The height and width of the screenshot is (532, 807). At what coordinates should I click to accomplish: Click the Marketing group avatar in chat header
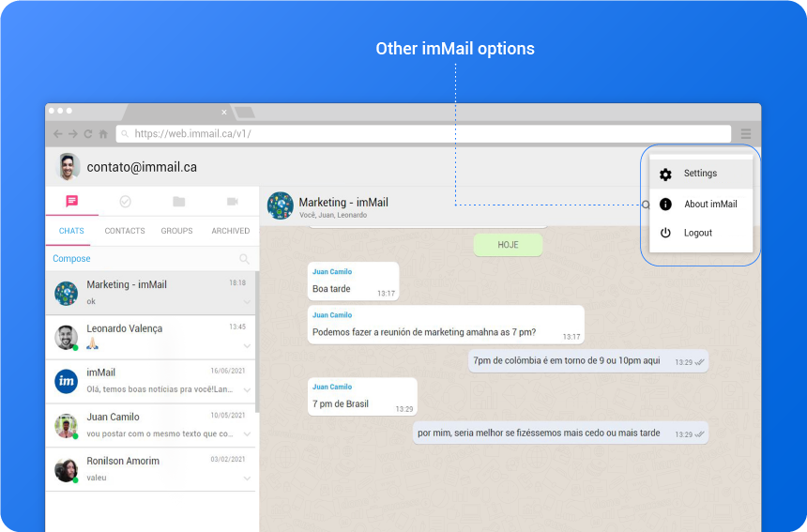click(280, 205)
